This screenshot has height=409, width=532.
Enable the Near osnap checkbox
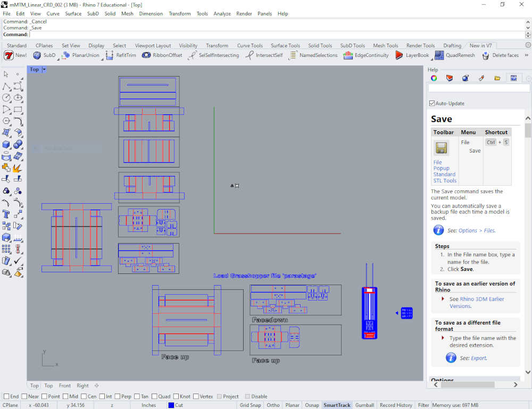[24, 396]
